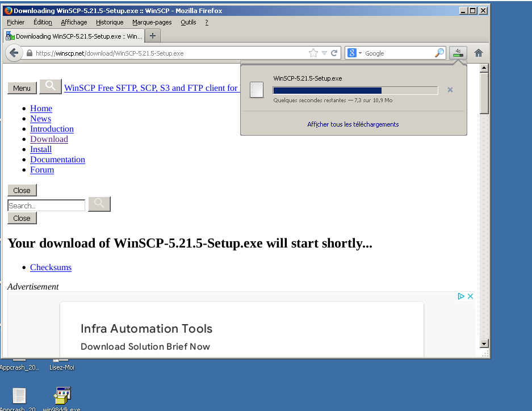Click the Downloads toolbar button
This screenshot has height=411, width=532.
[x=458, y=53]
